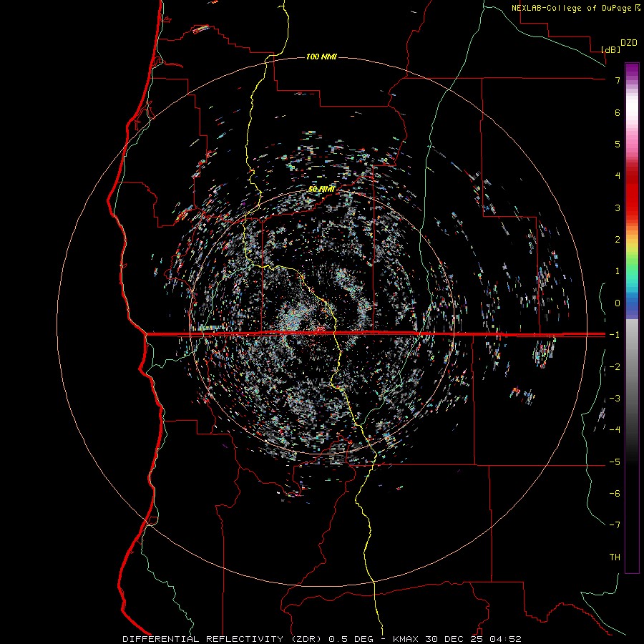Click the 0 tick on the color scale
The height and width of the screenshot is (644, 644).
[x=618, y=303]
